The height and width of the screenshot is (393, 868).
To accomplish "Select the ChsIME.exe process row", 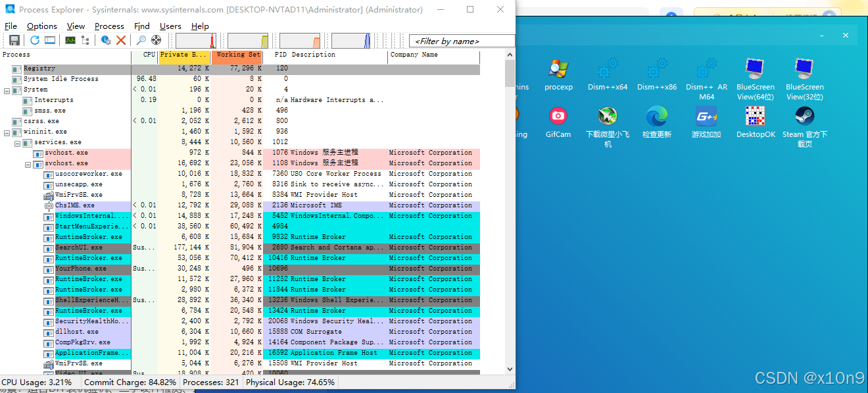I will point(240,205).
